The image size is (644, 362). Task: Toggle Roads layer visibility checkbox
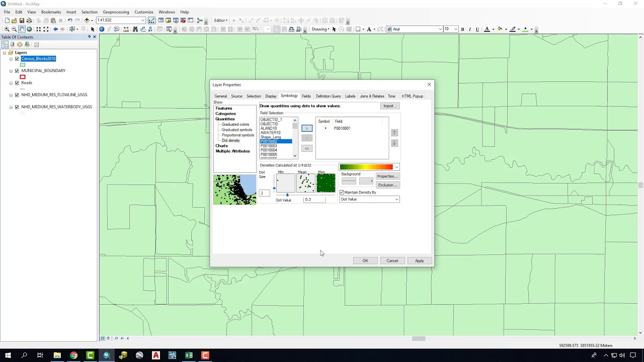(x=17, y=83)
